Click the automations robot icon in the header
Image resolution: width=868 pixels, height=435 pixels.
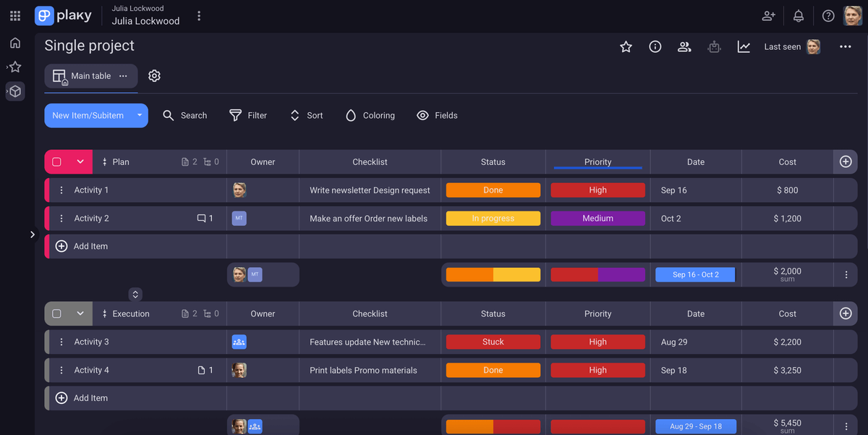(x=715, y=46)
